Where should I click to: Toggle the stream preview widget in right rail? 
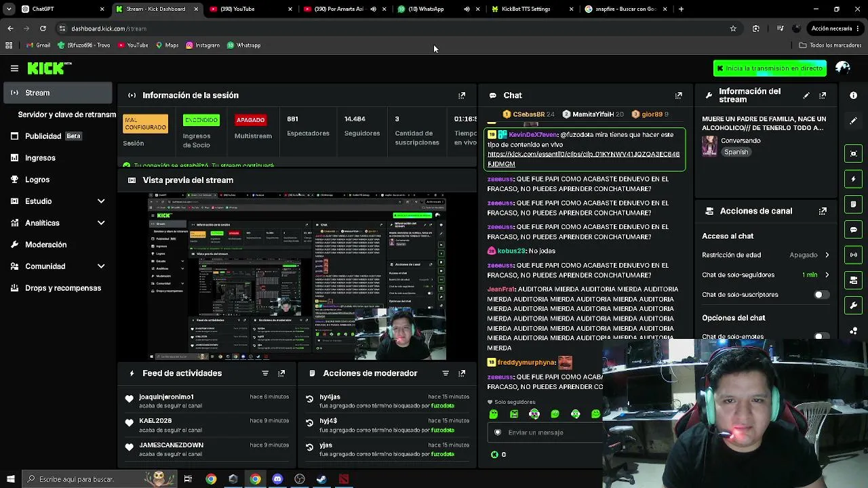(854, 154)
